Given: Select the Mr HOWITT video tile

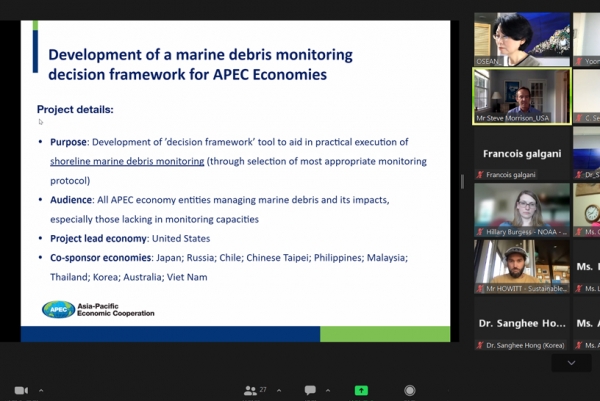Looking at the screenshot, I should tap(522, 266).
